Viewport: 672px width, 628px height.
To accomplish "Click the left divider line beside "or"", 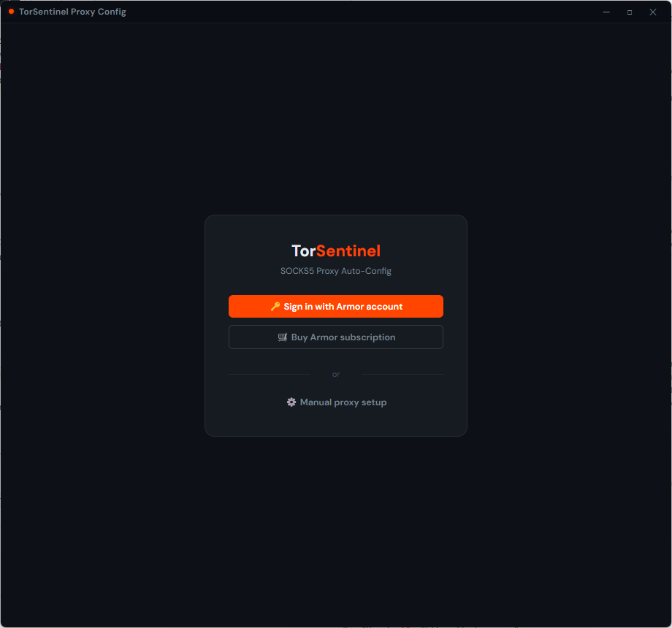I will [x=269, y=374].
